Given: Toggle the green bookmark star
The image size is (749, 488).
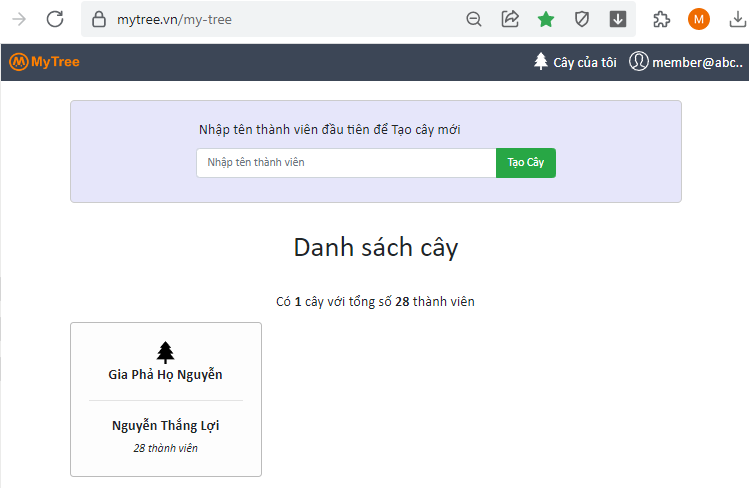Looking at the screenshot, I should [546, 19].
